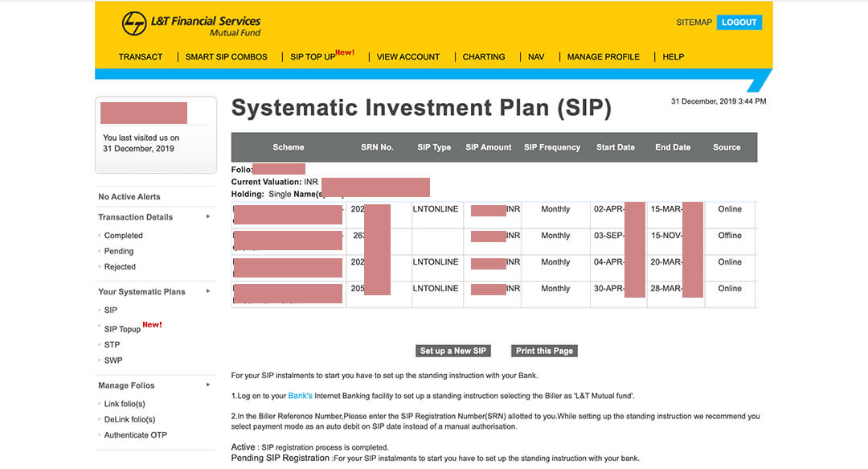Click the SIP Type column header

pos(434,147)
